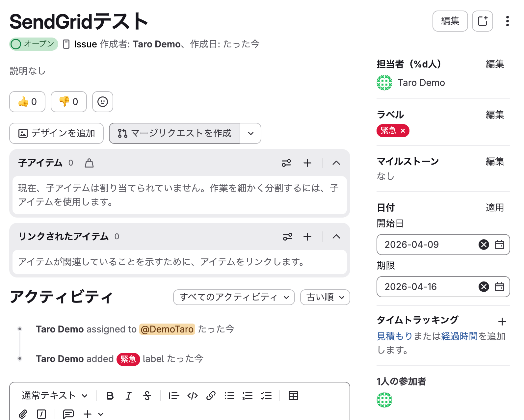Insert a table in the comment

[x=293, y=396]
